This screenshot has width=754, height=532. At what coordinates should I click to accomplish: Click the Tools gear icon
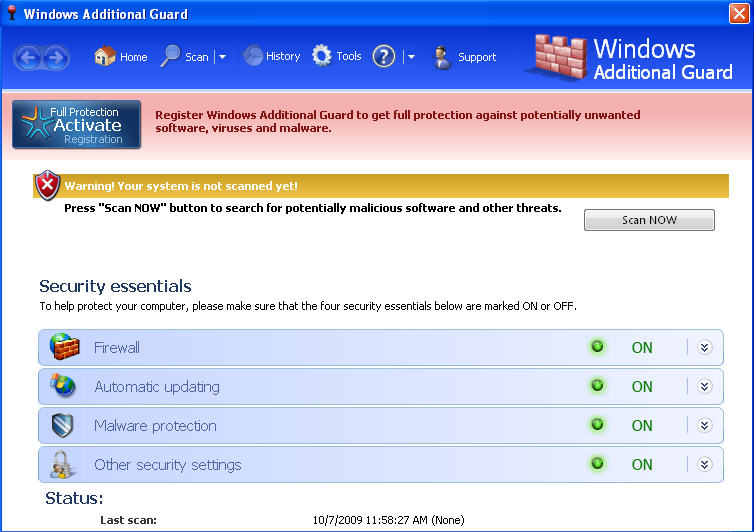pyautogui.click(x=322, y=56)
